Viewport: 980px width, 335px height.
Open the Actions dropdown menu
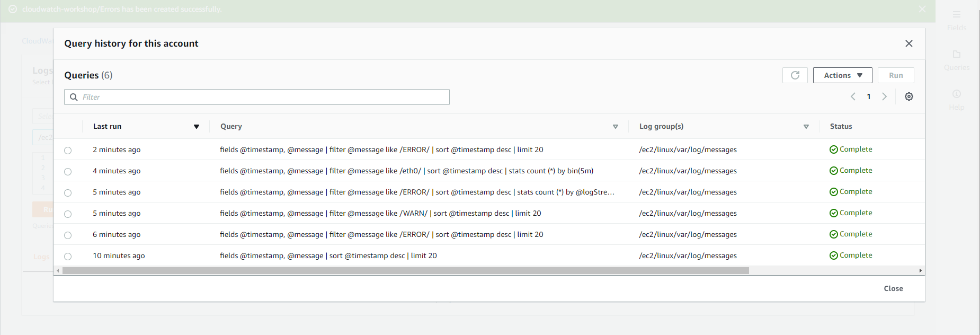click(x=842, y=75)
